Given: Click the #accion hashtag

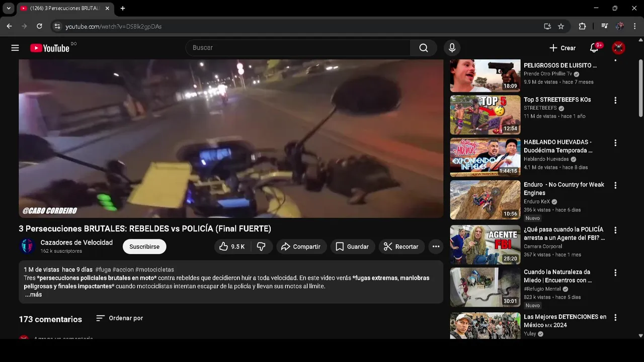Looking at the screenshot, I should (x=123, y=269).
